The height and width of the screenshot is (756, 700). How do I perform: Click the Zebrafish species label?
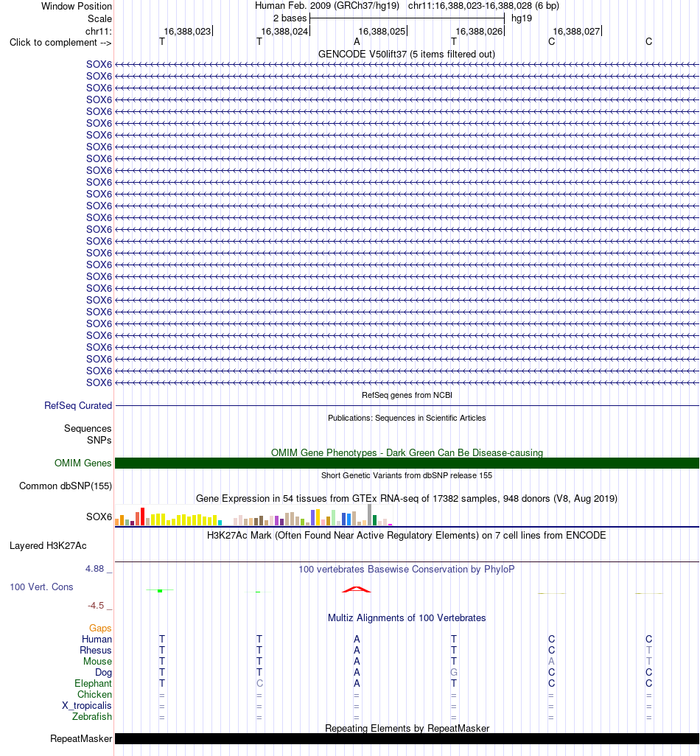coord(92,716)
